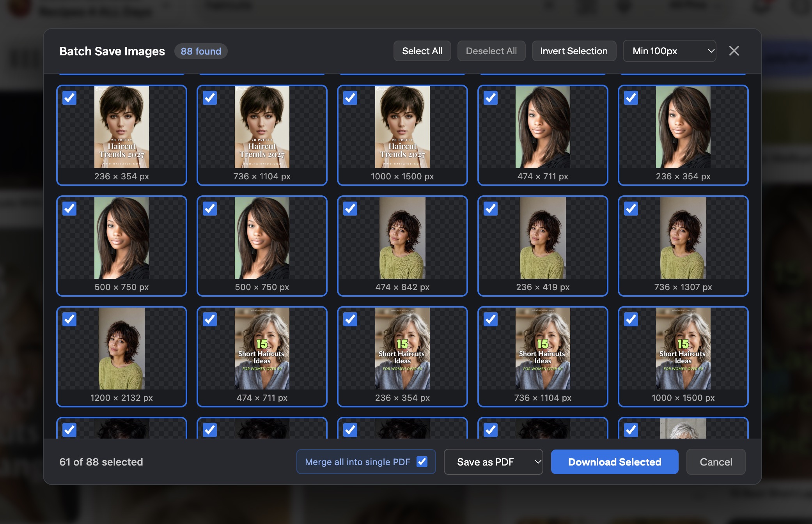Image resolution: width=812 pixels, height=524 pixels.
Task: Click Download Selected button
Action: [x=614, y=462]
